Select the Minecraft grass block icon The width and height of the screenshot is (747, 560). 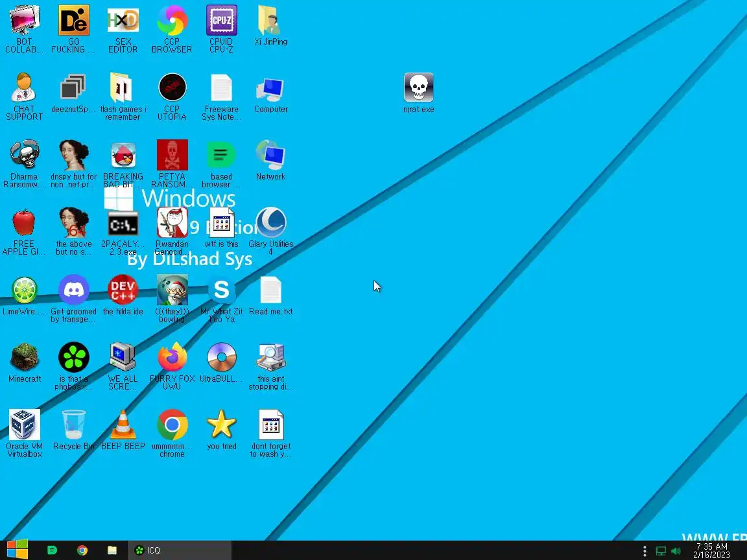(x=24, y=357)
